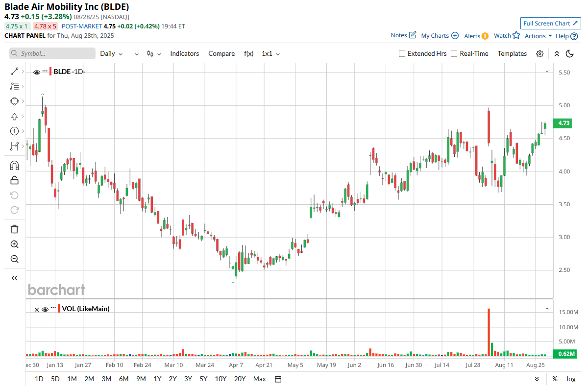Open the numbered marker tool
The width and height of the screenshot is (588, 390).
coord(14,131)
